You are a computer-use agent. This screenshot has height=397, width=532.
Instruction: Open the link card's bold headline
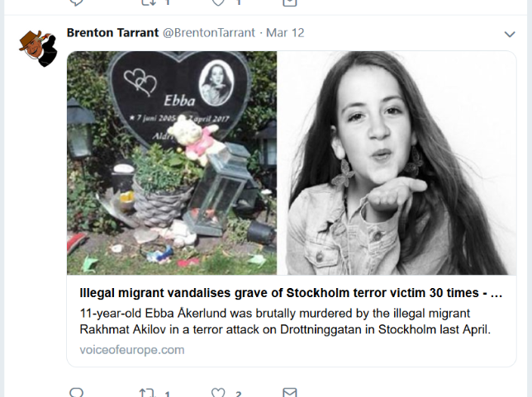click(291, 292)
